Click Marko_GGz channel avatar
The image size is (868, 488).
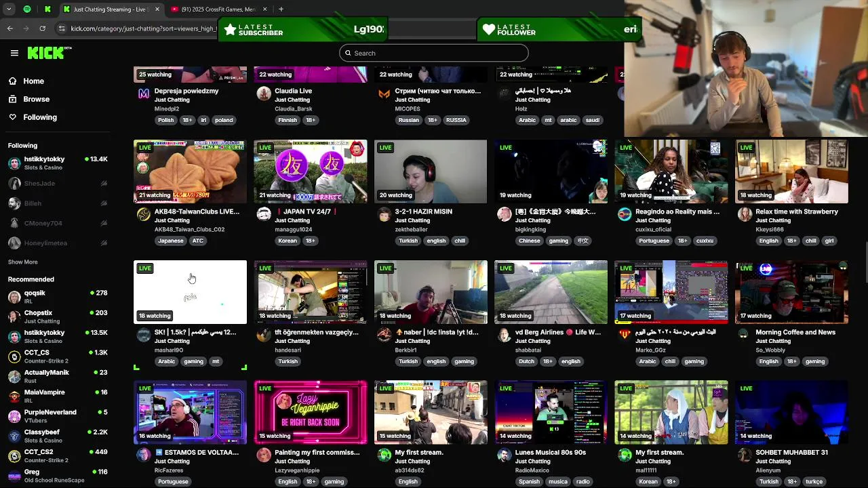coord(625,335)
